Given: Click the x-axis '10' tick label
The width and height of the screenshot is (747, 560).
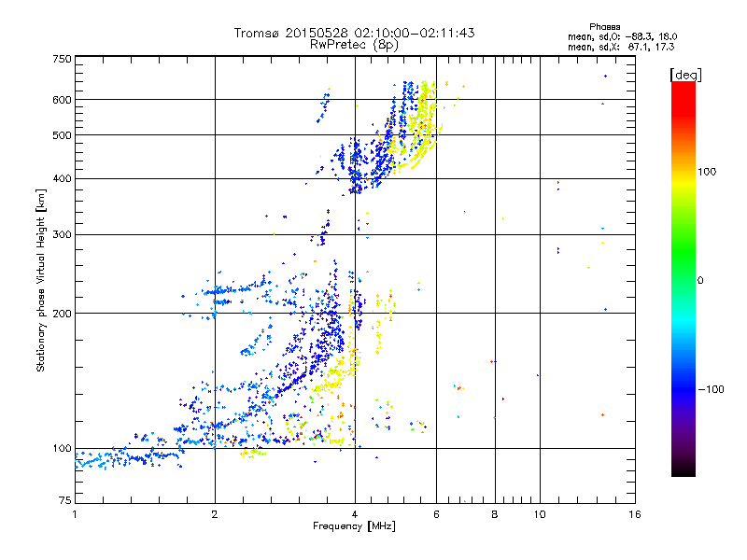Looking at the screenshot, I should click(540, 514).
